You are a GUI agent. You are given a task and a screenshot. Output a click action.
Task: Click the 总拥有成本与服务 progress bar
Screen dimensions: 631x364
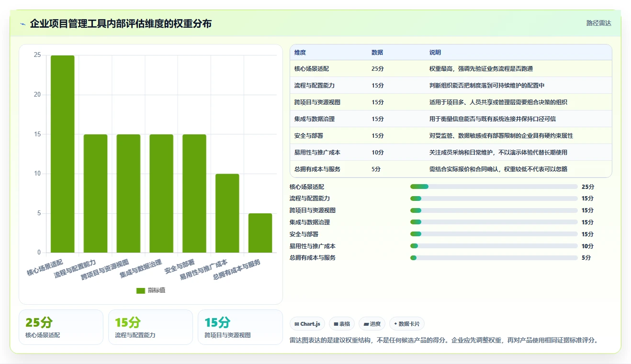point(494,258)
